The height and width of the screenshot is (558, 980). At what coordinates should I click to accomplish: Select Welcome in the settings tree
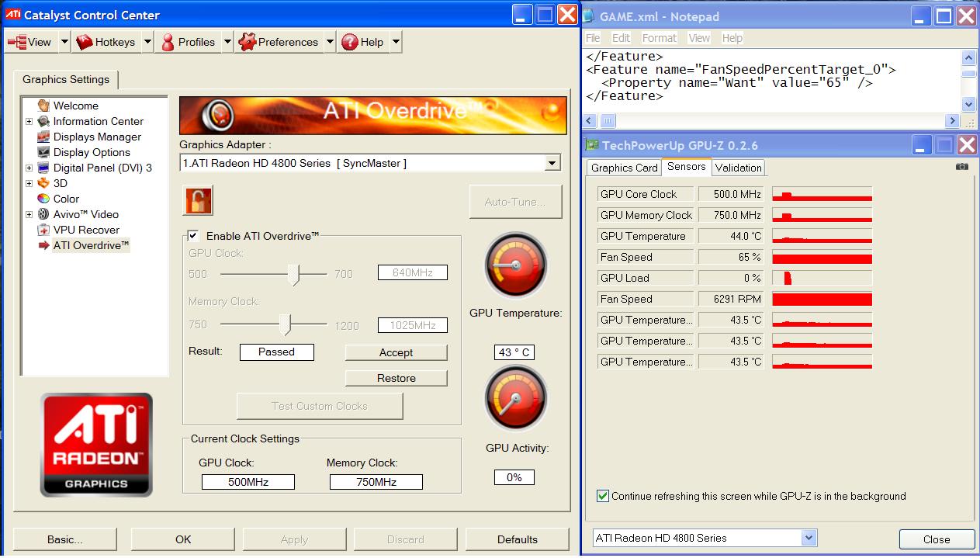(75, 106)
